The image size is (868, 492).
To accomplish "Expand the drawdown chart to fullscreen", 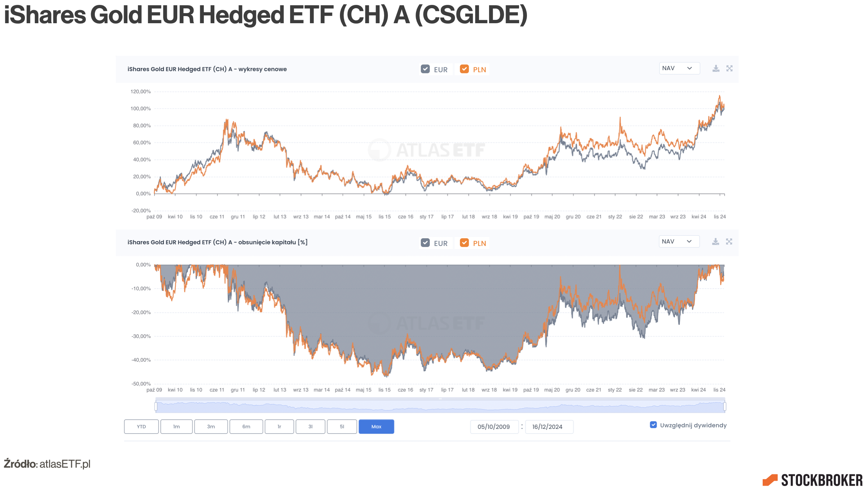I will (729, 242).
